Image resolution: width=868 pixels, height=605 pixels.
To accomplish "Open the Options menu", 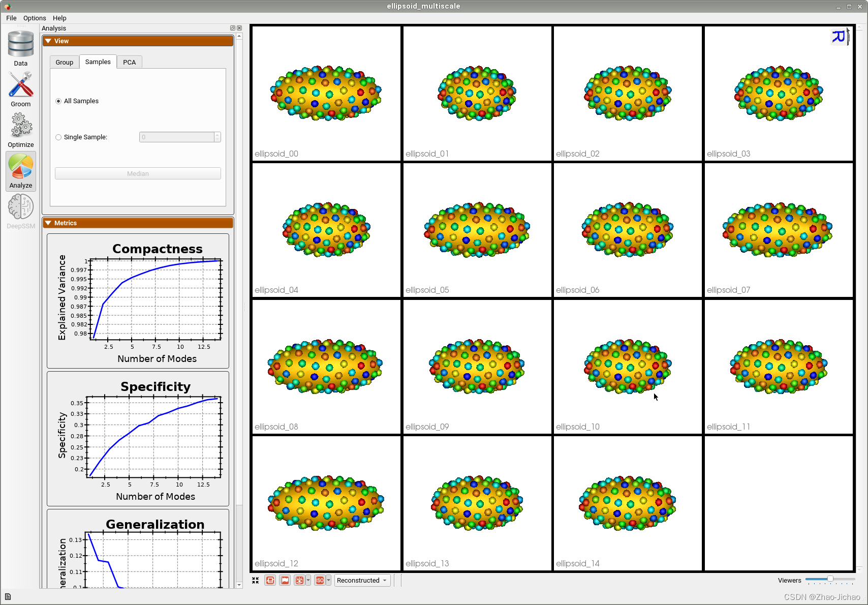I will (x=34, y=18).
